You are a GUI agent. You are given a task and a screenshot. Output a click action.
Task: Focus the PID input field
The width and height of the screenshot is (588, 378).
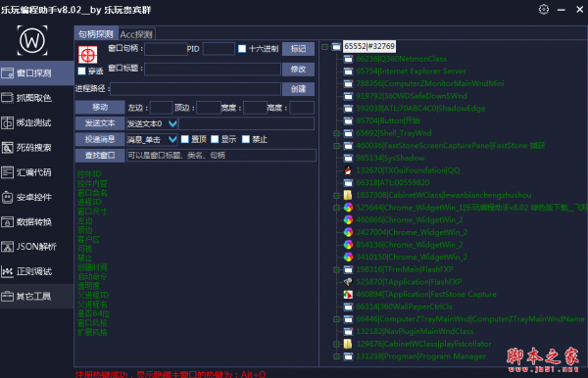coord(219,49)
